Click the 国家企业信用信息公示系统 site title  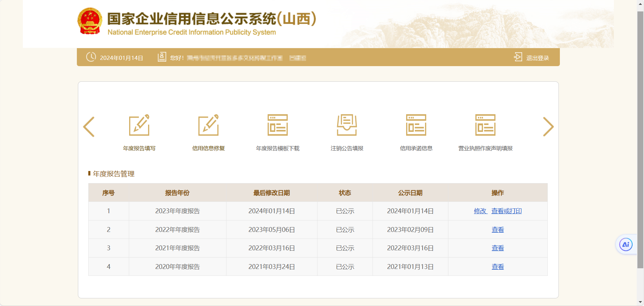click(x=212, y=19)
